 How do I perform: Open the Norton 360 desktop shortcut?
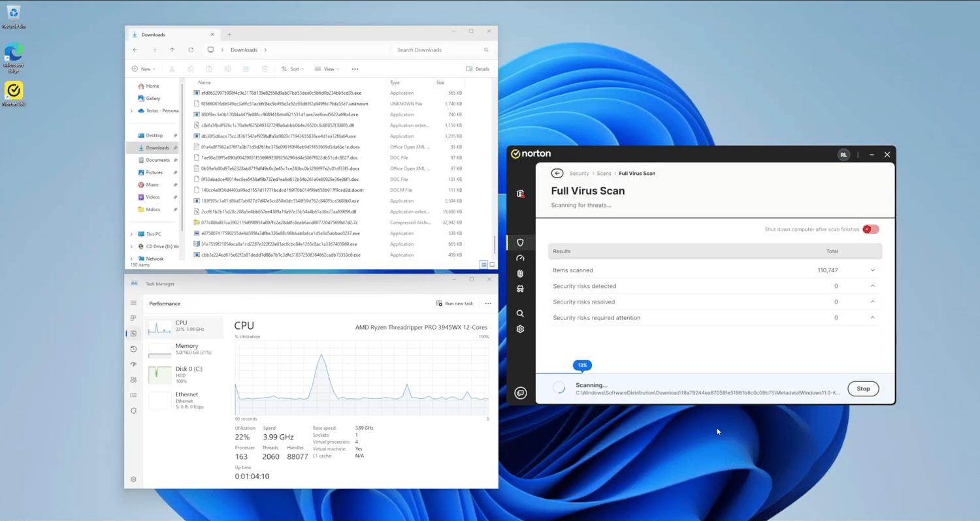tap(14, 93)
